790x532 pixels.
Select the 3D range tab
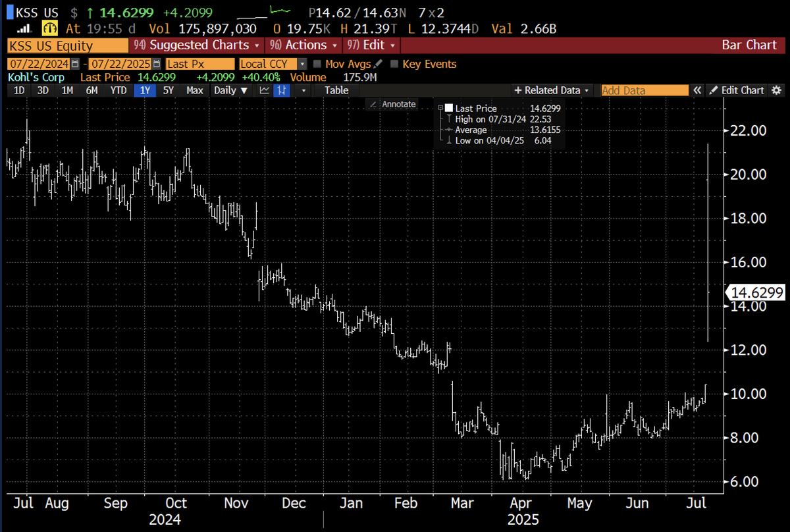pyautogui.click(x=43, y=90)
